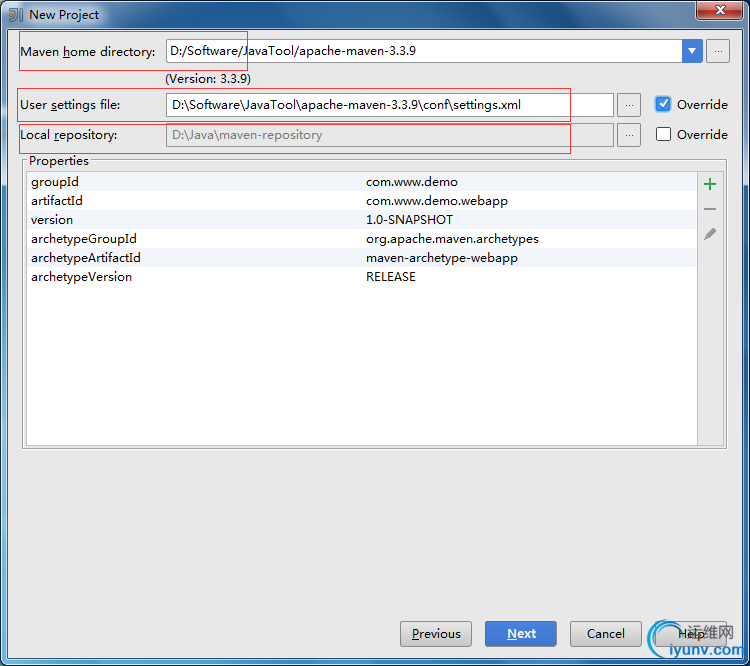Click the value com.www.demo
750x666 pixels.
coord(412,182)
